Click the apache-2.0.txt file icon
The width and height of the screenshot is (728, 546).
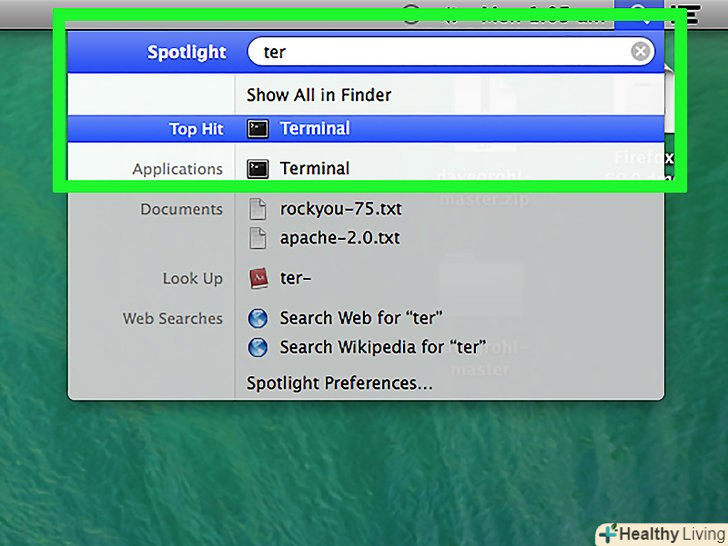[x=258, y=238]
